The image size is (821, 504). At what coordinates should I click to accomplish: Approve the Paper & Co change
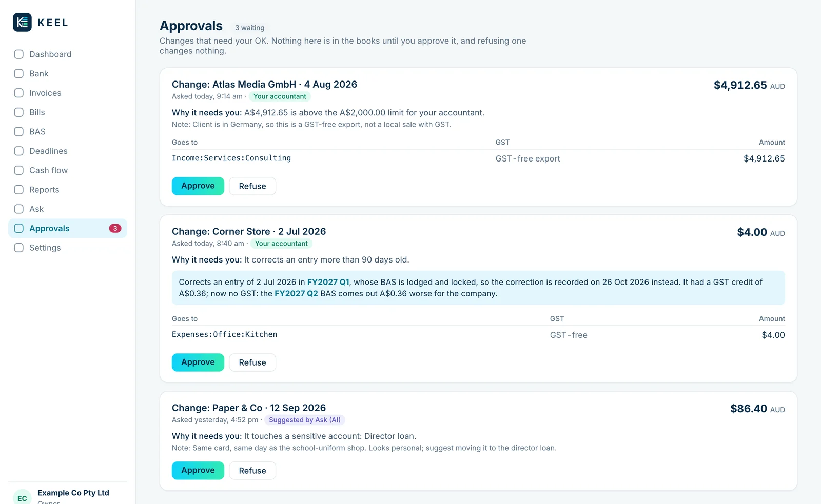[198, 470]
